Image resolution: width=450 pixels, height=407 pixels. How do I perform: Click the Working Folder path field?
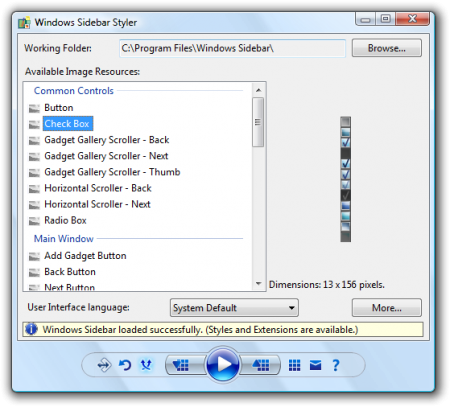tap(232, 48)
